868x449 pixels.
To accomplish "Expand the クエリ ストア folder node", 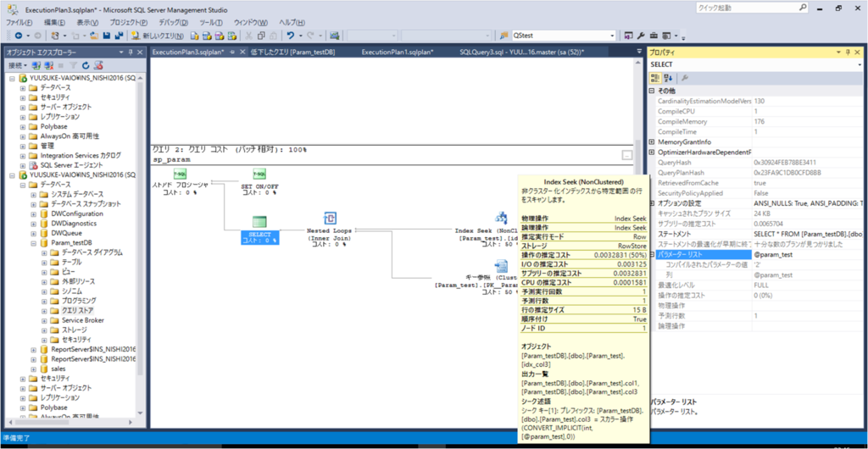I will coord(44,310).
